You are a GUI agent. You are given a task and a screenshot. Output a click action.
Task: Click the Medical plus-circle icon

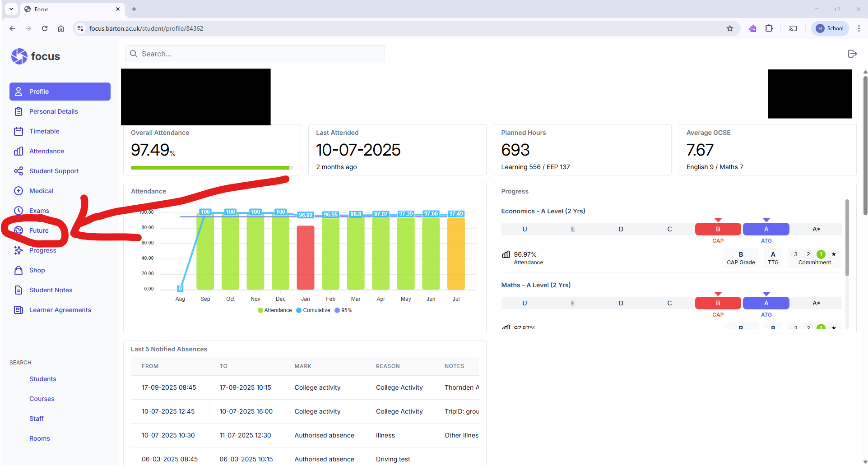point(19,191)
